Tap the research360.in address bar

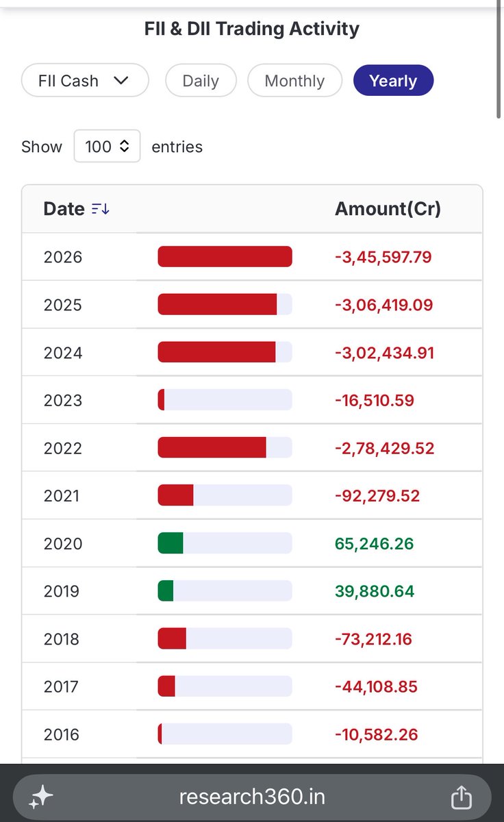click(x=252, y=797)
